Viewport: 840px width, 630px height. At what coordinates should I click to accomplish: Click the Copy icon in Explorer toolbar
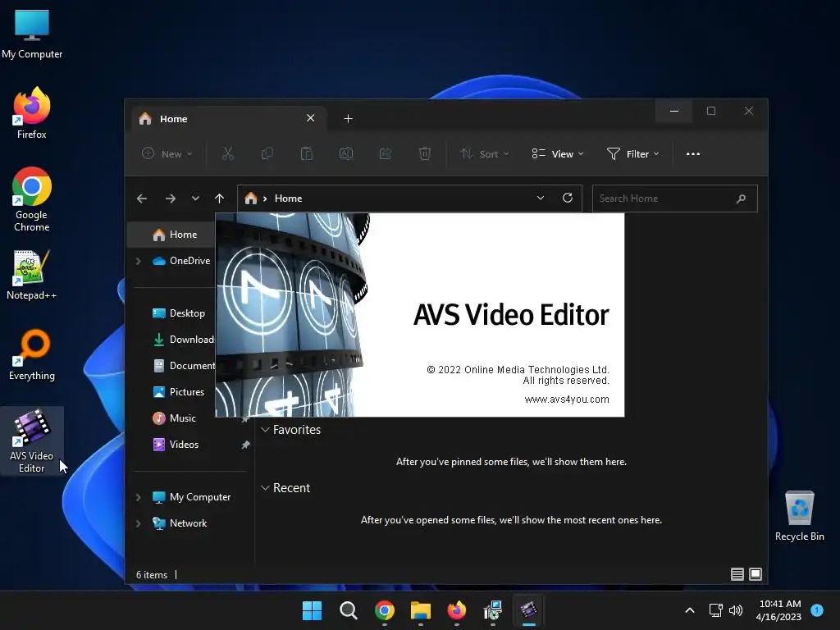267,153
